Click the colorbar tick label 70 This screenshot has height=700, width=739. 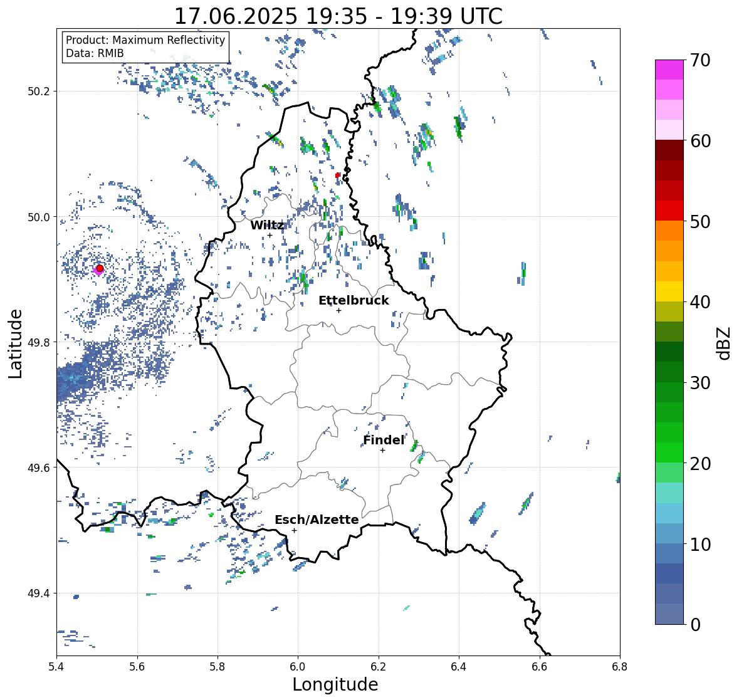(x=700, y=60)
